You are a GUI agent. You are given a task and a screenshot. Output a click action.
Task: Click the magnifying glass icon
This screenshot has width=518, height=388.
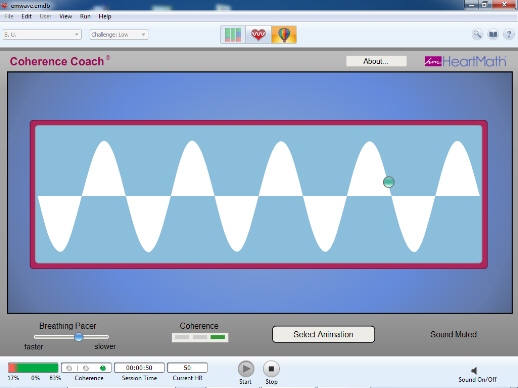click(477, 34)
